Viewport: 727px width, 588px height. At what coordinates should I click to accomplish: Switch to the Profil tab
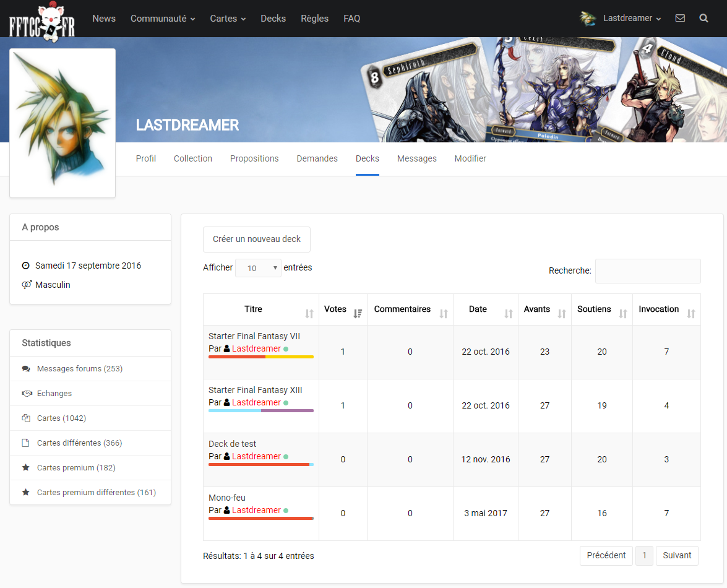coord(145,158)
